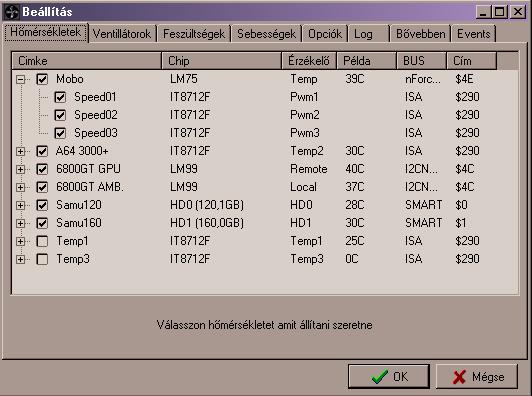Toggle the 6800GT GPU checkbox
The height and width of the screenshot is (396, 532).
point(42,169)
